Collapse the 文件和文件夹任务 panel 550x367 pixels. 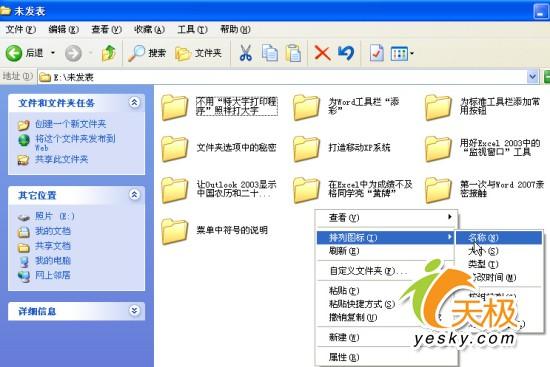click(134, 102)
